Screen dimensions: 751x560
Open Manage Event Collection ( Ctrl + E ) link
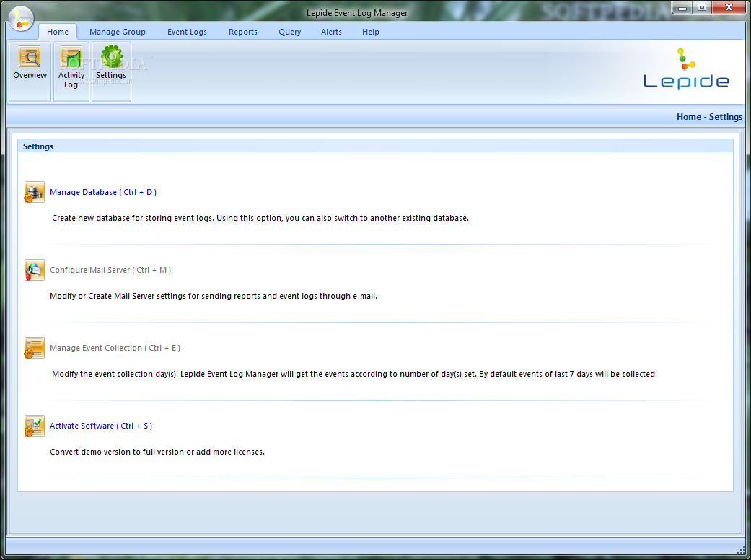[115, 349]
